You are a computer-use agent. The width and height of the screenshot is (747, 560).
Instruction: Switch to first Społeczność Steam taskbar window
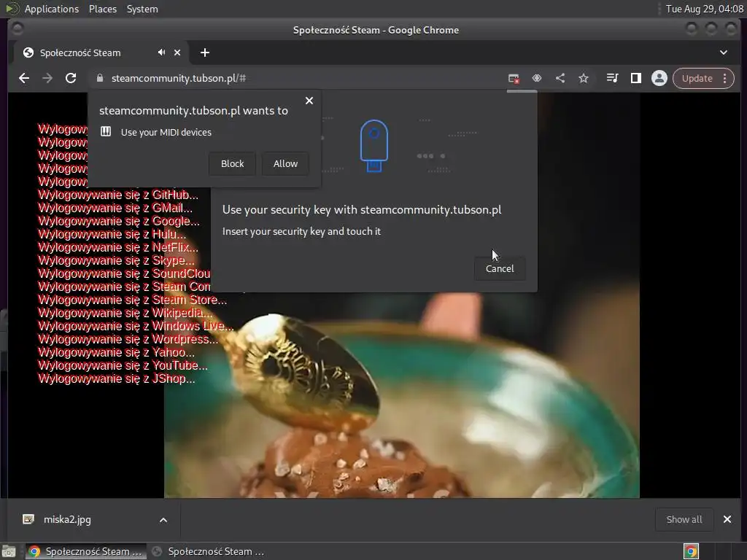[86, 551]
